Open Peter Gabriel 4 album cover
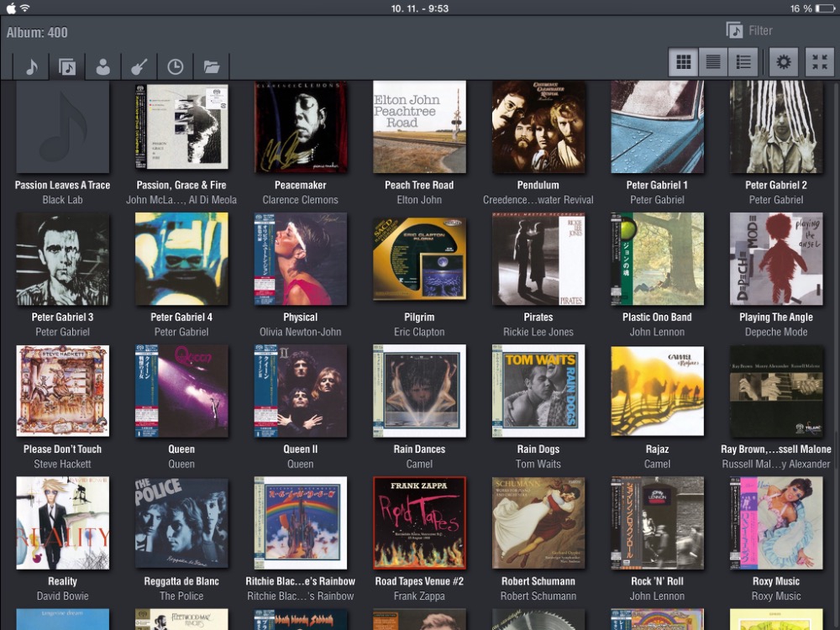Image resolution: width=840 pixels, height=630 pixels. pyautogui.click(x=181, y=259)
